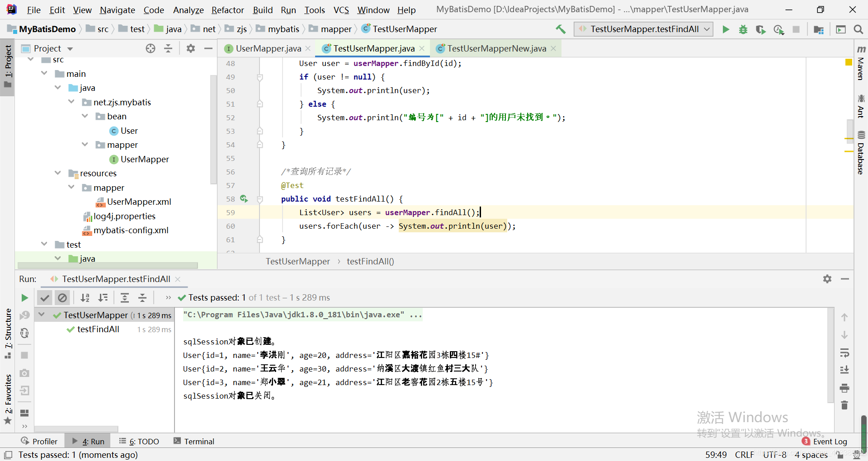868x461 pixels.
Task: Toggle the 7: Structure side tool button
Action: click(8, 334)
